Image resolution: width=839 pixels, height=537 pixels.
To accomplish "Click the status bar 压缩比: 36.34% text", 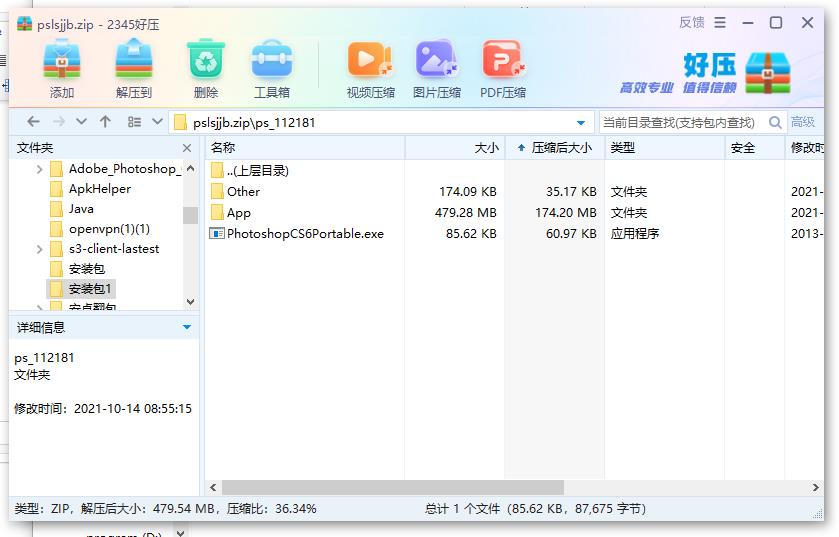I will (271, 508).
